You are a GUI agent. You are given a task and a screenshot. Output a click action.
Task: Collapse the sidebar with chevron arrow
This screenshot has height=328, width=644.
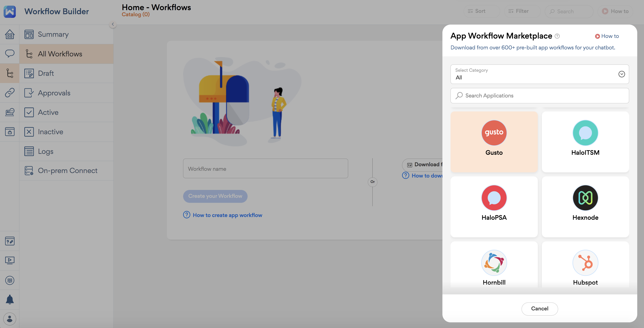pyautogui.click(x=113, y=24)
